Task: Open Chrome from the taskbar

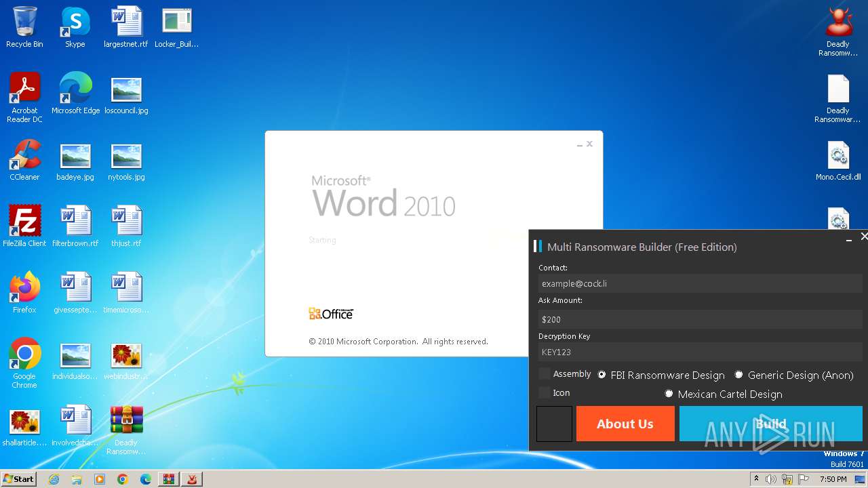Action: (123, 479)
